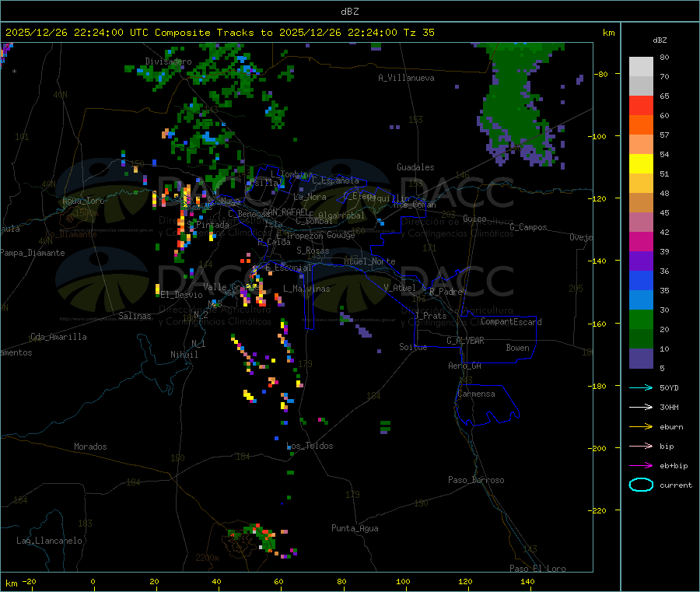The image size is (700, 592).
Task: Click the Aero_GA place label
Action: 465,366
